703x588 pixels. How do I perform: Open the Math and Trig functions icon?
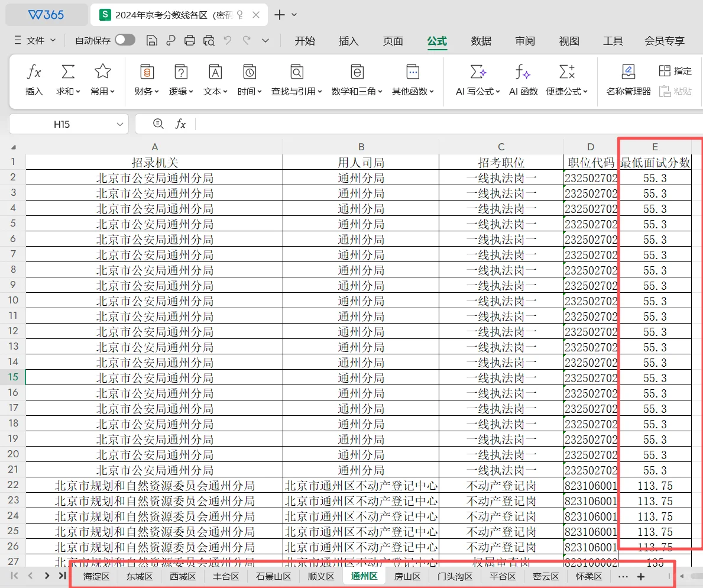[x=357, y=72]
